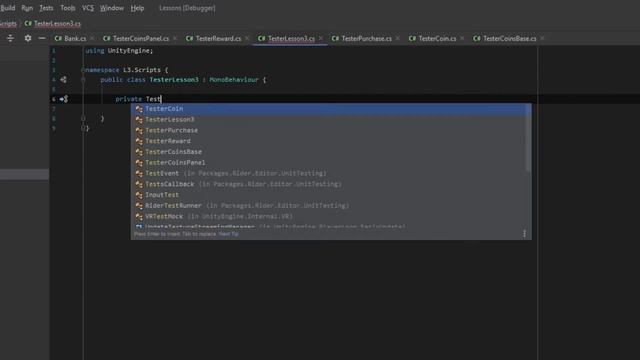Open the three-dot options in completion popup
Image resolution: width=640 pixels, height=360 pixels.
pyautogui.click(x=524, y=233)
